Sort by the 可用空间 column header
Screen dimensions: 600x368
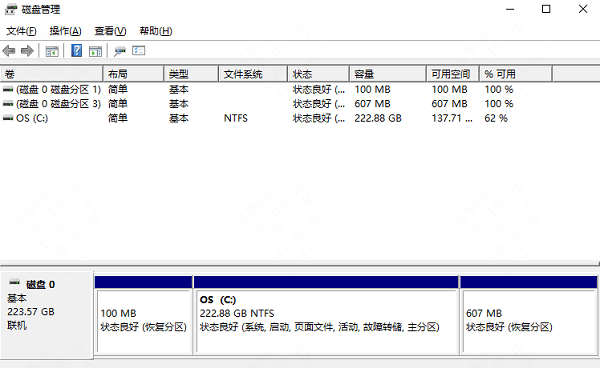(x=453, y=74)
